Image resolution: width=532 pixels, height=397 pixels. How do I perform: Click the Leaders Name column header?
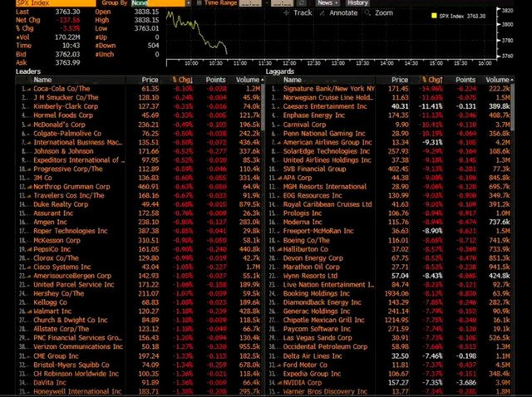click(42, 80)
